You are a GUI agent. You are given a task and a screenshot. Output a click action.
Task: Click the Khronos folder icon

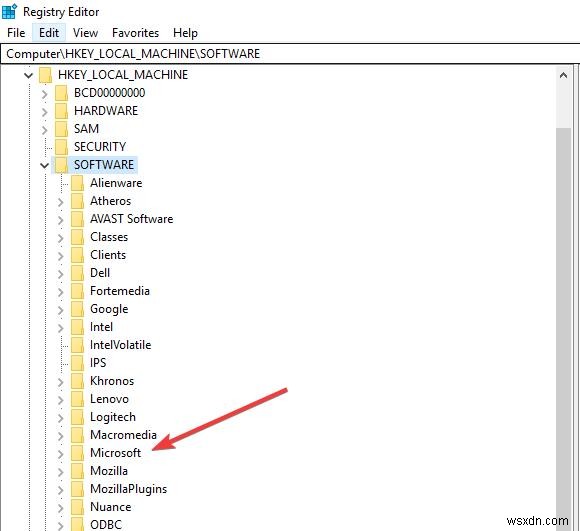(x=77, y=381)
